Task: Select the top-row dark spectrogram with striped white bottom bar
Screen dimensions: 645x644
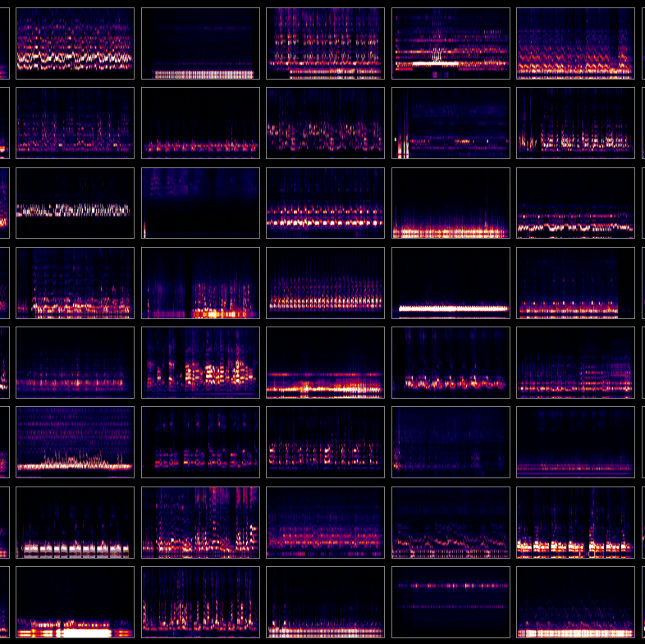Action: point(200,43)
